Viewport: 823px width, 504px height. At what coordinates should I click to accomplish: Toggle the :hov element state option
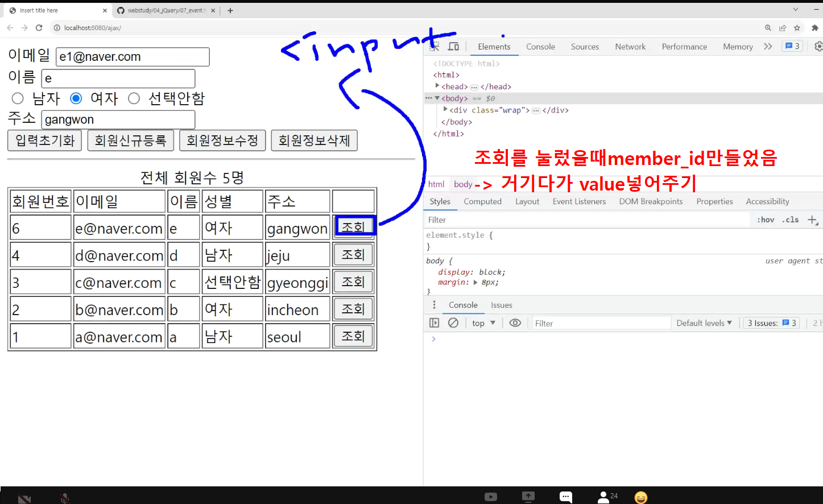click(766, 220)
